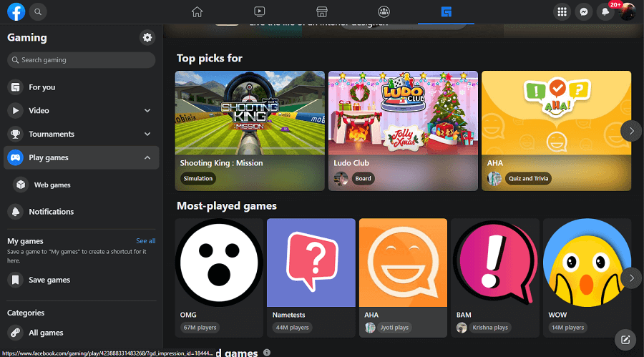The image size is (644, 357).
Task: Click the 44M players label
Action: [292, 328]
